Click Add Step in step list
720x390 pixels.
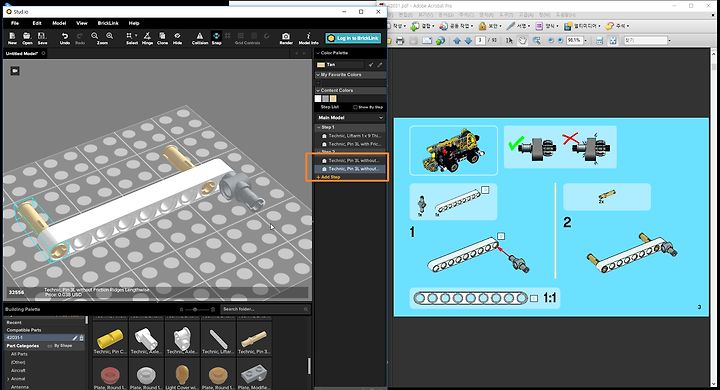[x=329, y=177]
